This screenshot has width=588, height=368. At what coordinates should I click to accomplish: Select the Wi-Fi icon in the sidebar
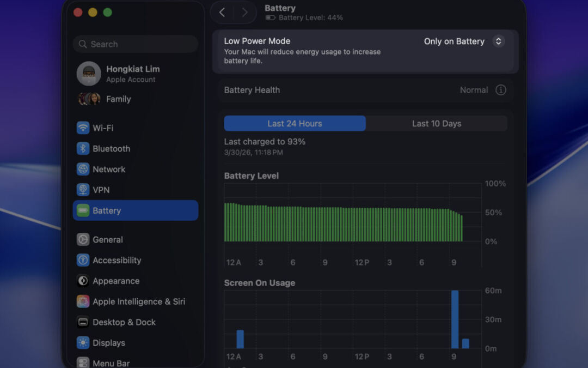point(83,128)
